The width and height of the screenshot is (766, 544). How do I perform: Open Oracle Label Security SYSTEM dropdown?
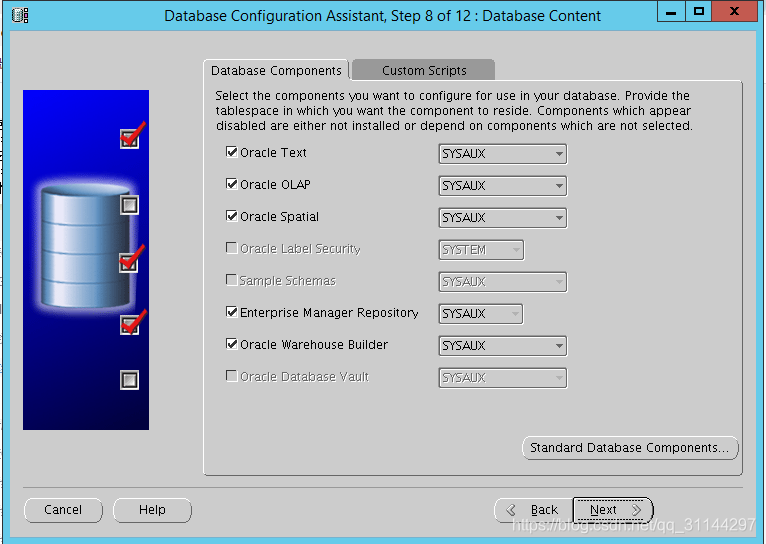(481, 250)
